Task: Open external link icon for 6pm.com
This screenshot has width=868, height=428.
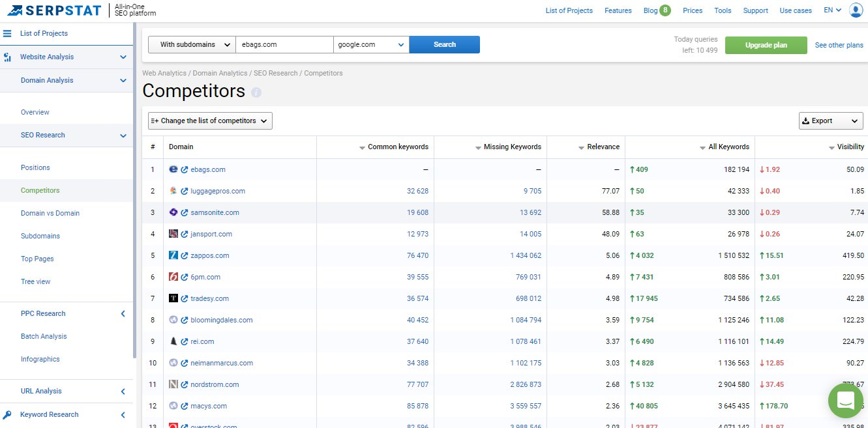Action: coord(185,278)
